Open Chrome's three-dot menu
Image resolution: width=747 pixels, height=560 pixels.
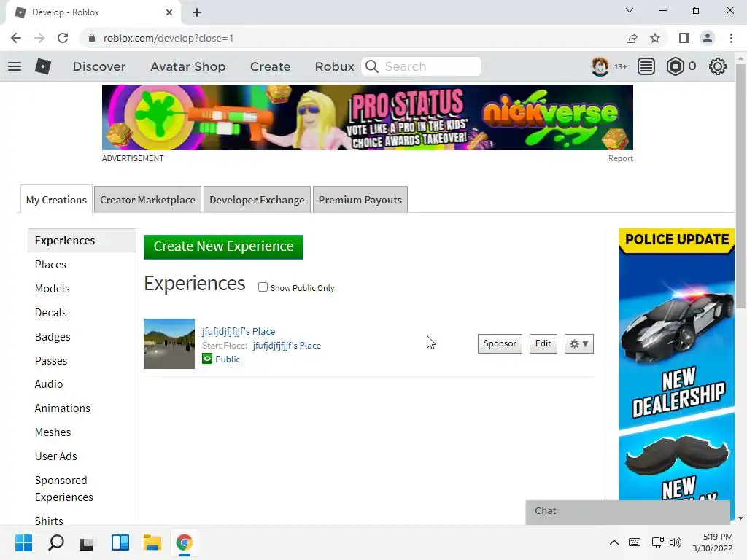731,38
